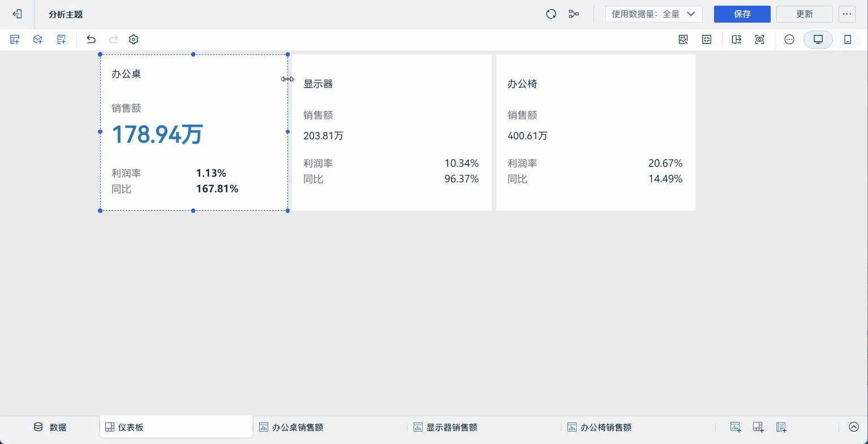Click the 办公桌 card title
868x444 pixels.
tap(126, 74)
